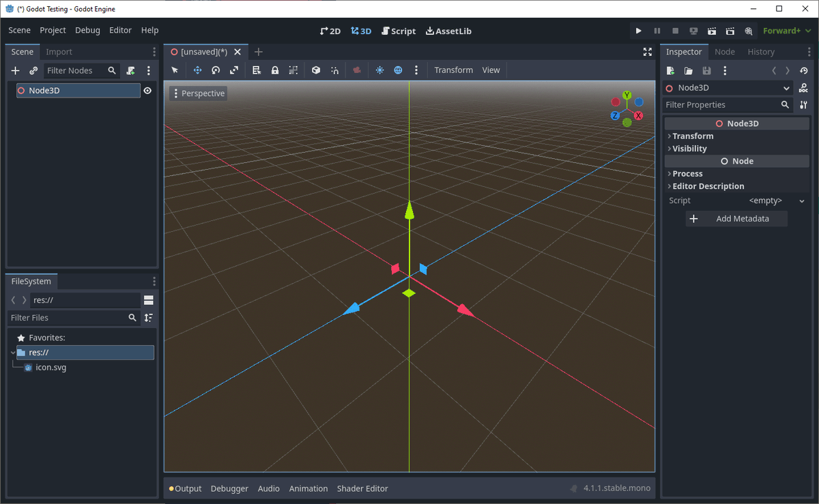Run a specific scene icon

tap(730, 31)
